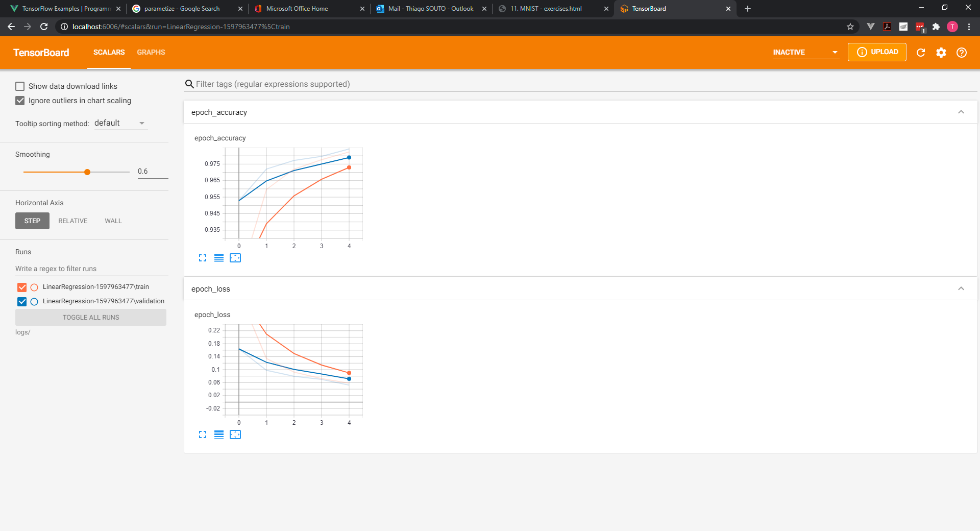
Task: Open TensorBoard help icon
Action: tap(962, 53)
